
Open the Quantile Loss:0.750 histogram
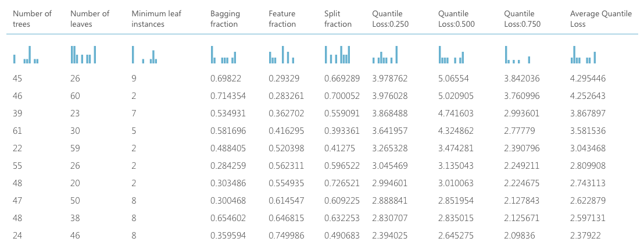(x=517, y=55)
